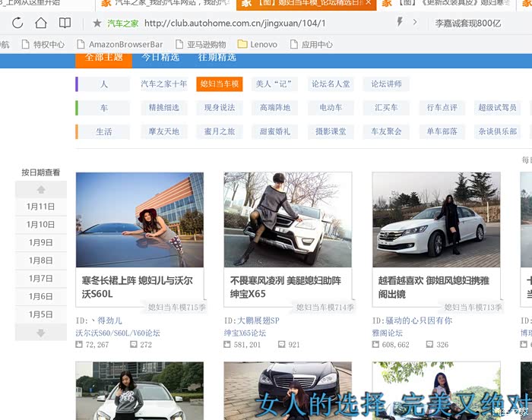The width and height of the screenshot is (532, 420).
Task: Open the reading mode book icon
Action: point(65,23)
